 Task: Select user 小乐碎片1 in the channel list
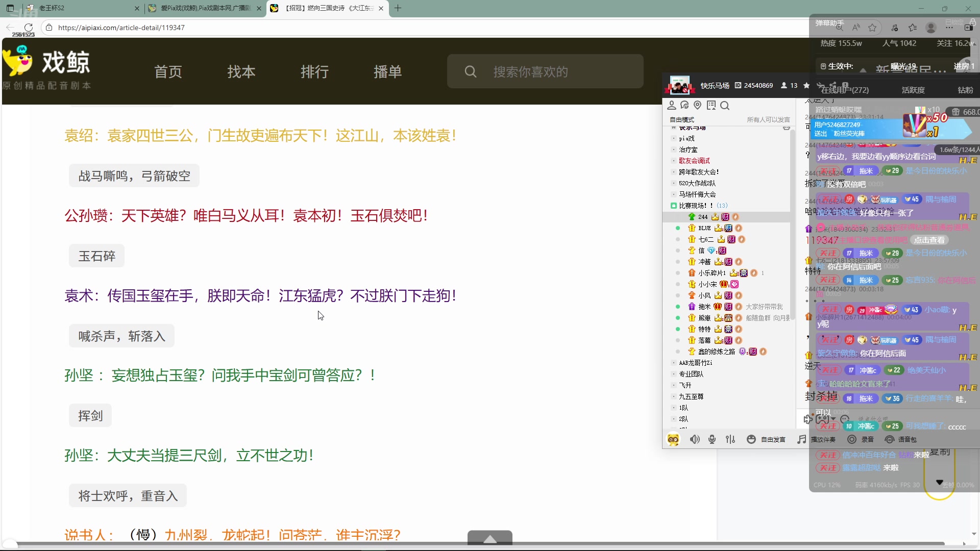coord(727,273)
